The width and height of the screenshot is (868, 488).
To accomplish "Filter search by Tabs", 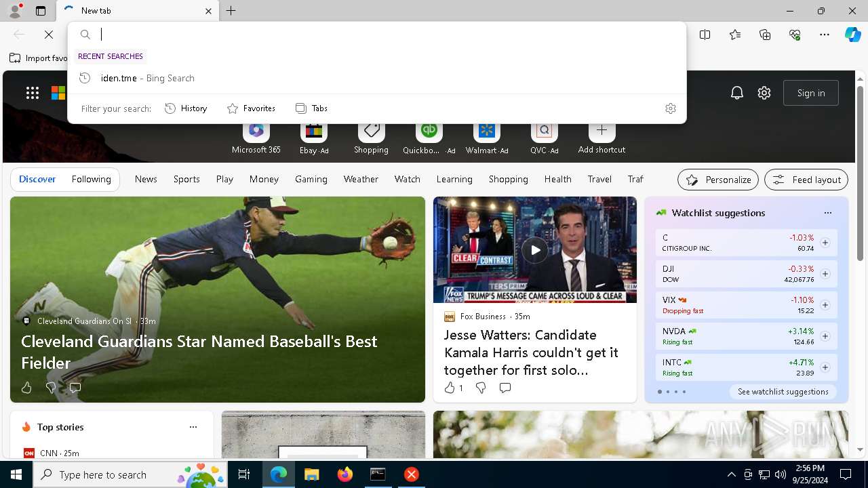I will pos(311,108).
